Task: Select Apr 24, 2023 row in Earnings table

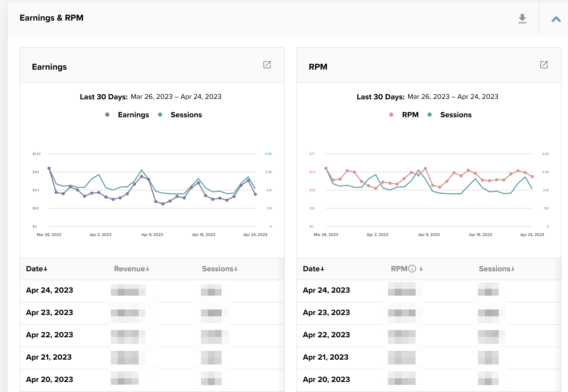Action: click(152, 291)
